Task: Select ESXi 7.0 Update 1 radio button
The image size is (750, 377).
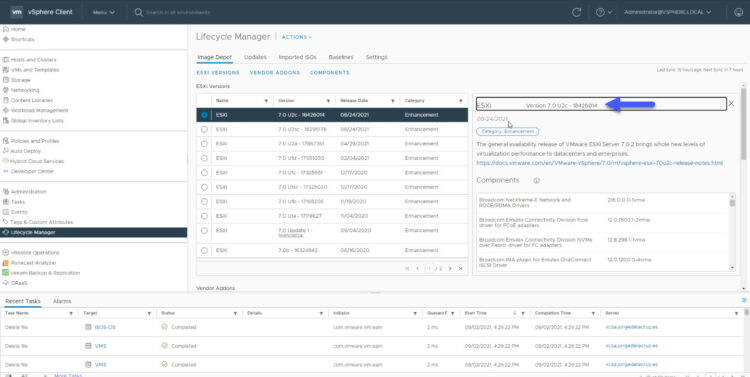Action: [204, 231]
